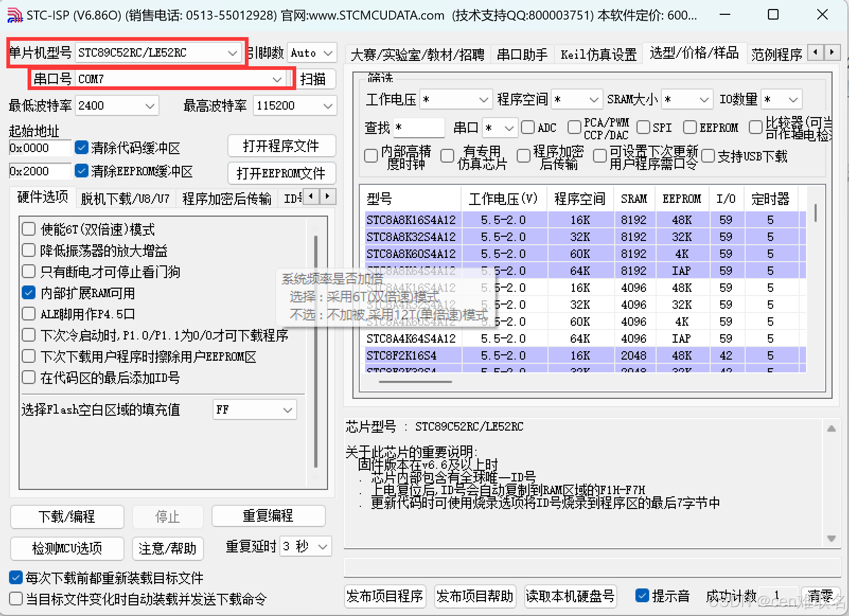The height and width of the screenshot is (616, 849).
Task: Open the serial port count filter dropdown
Action: (500, 128)
